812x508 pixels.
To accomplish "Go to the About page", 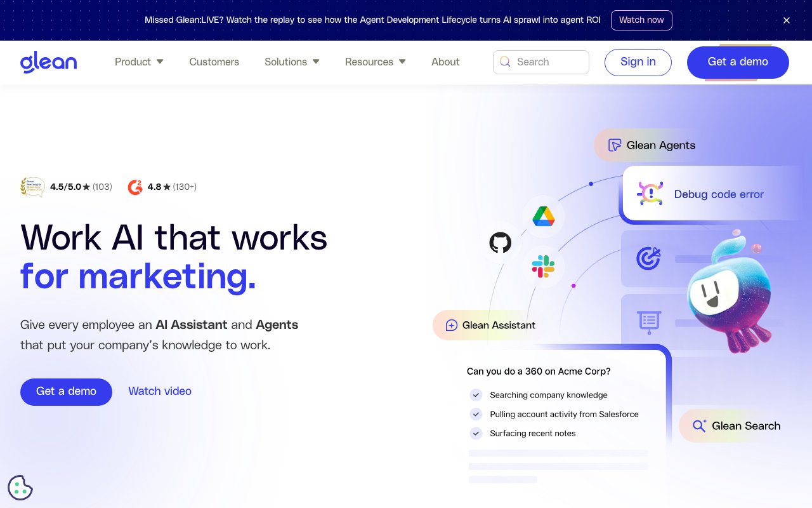I will point(445,62).
